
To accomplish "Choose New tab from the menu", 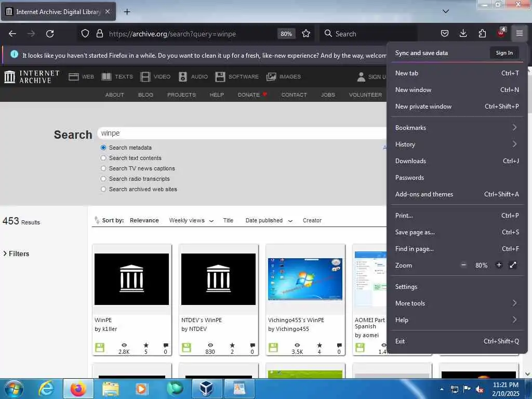I will [x=457, y=73].
